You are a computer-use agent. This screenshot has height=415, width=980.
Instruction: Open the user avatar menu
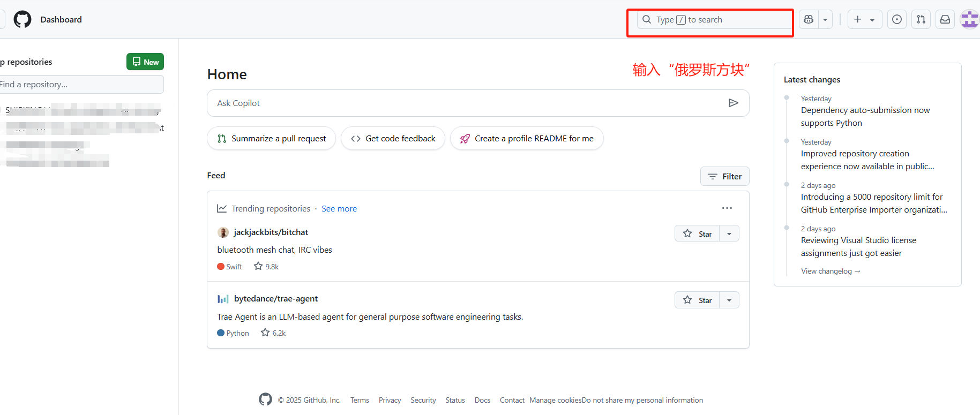click(x=970, y=19)
